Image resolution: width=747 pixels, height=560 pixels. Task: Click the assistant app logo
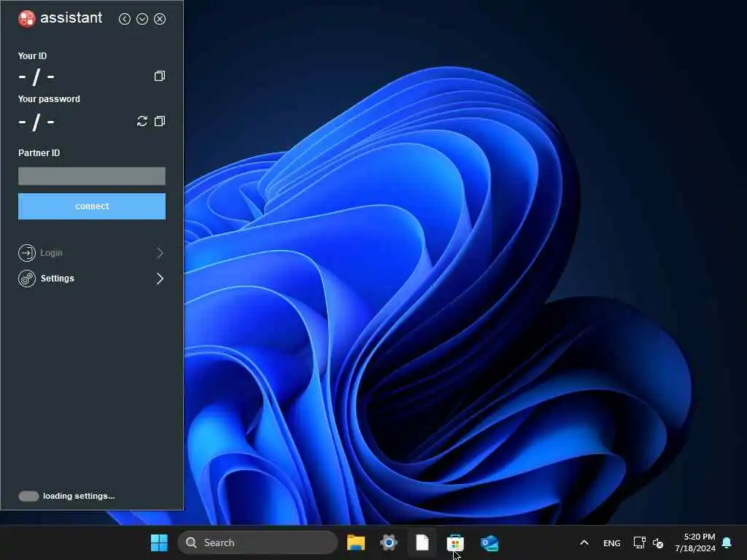[x=27, y=18]
